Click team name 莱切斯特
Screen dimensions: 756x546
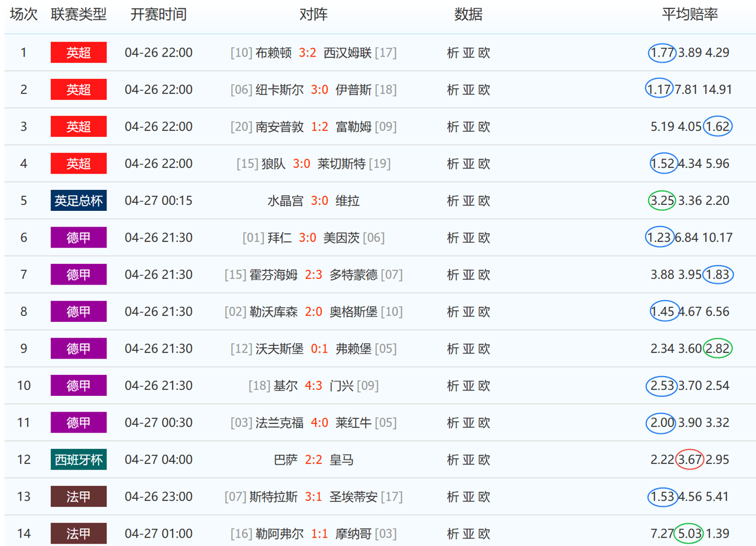(x=342, y=163)
